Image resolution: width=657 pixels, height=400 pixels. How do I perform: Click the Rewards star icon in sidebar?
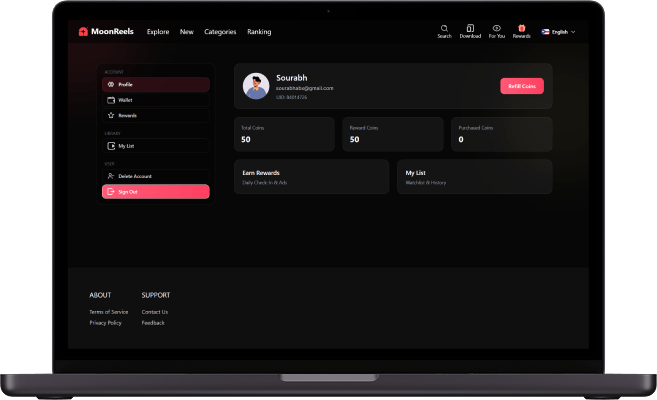click(111, 115)
